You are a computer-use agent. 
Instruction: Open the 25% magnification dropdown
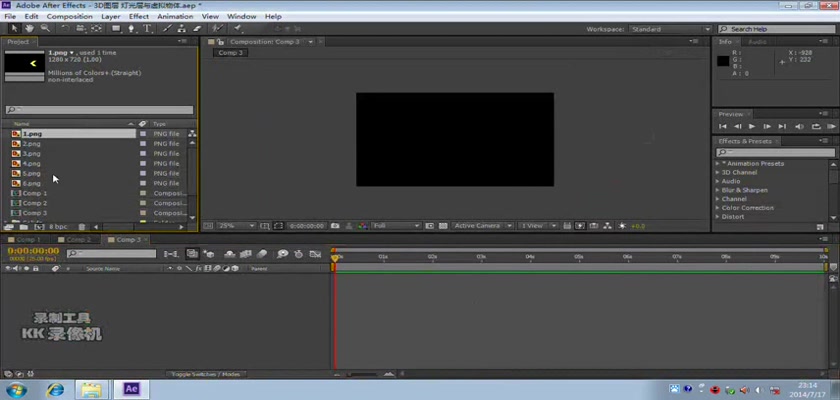coord(236,226)
